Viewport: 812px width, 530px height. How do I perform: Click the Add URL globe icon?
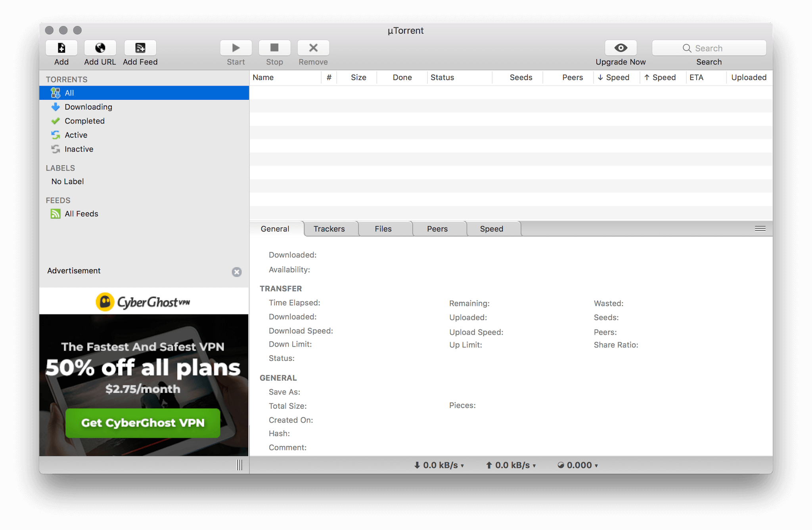(x=100, y=48)
